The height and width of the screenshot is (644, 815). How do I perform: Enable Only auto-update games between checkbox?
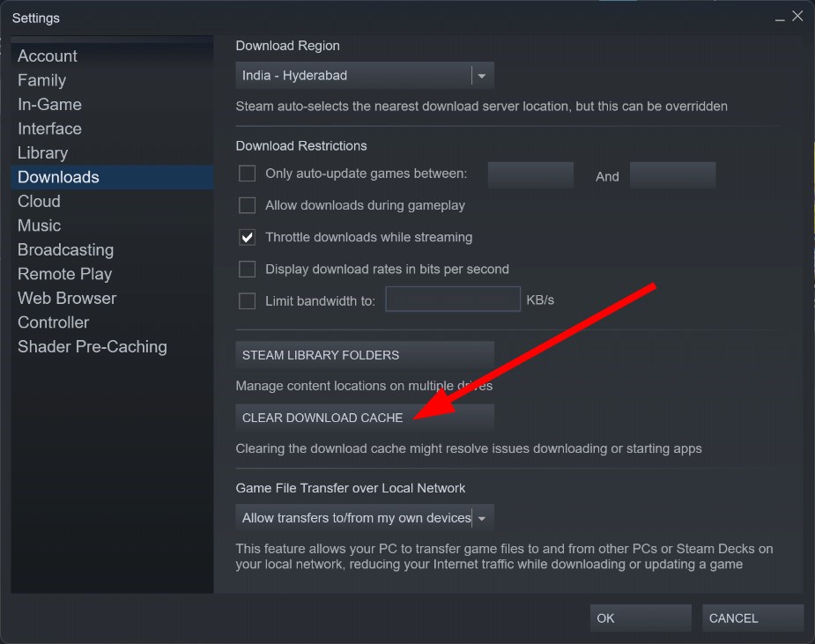coord(247,173)
